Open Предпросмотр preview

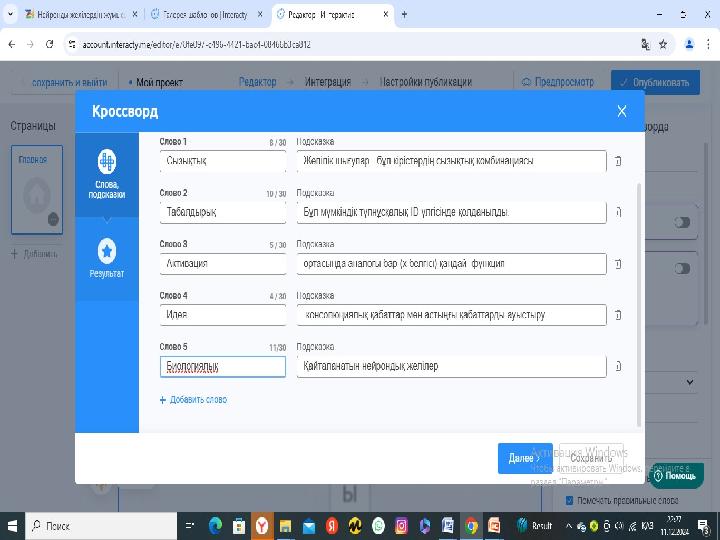[558, 82]
